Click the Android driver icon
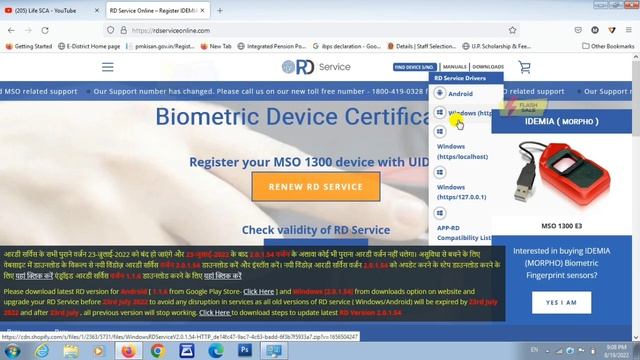The width and height of the screenshot is (640, 360). click(x=440, y=93)
